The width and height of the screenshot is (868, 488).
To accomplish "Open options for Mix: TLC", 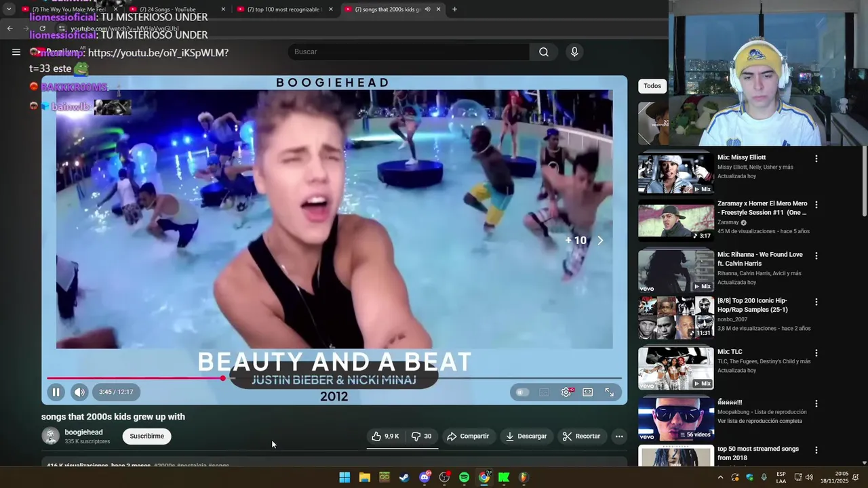I will [816, 353].
